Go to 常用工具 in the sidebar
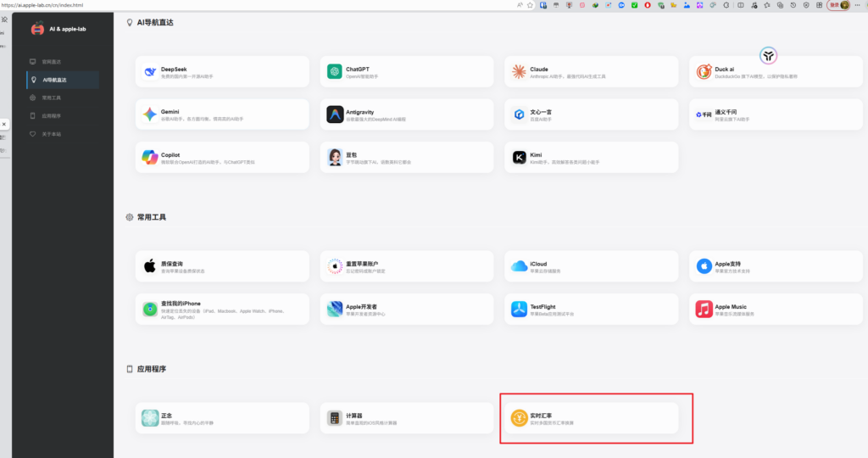This screenshot has width=868, height=458. (x=52, y=98)
